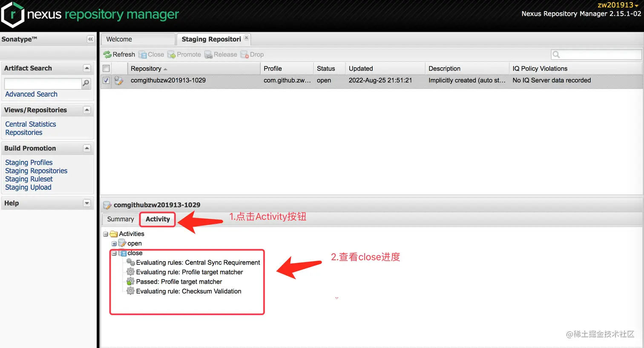Click the open activity icon
Viewport: 644px width, 348px height.
pos(122,243)
